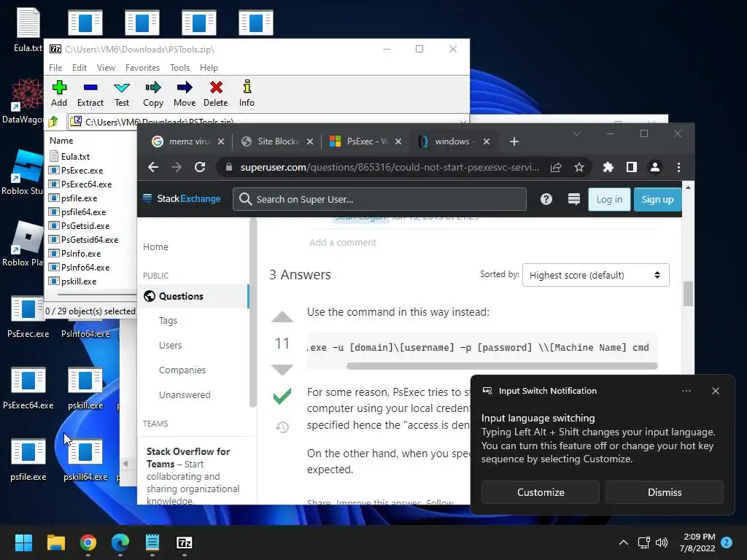Open Users in the left sidebar
The image size is (747, 560).
[170, 345]
